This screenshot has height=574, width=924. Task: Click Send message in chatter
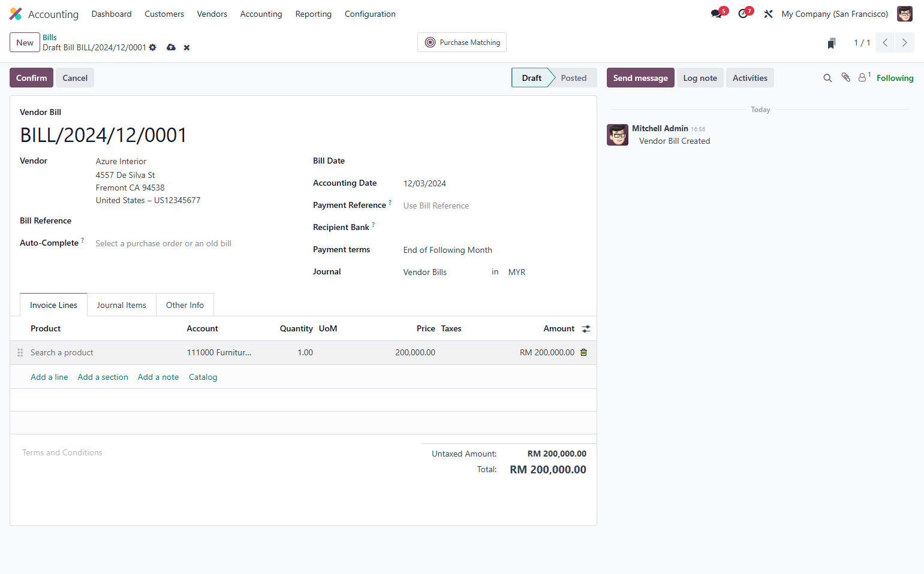(640, 78)
